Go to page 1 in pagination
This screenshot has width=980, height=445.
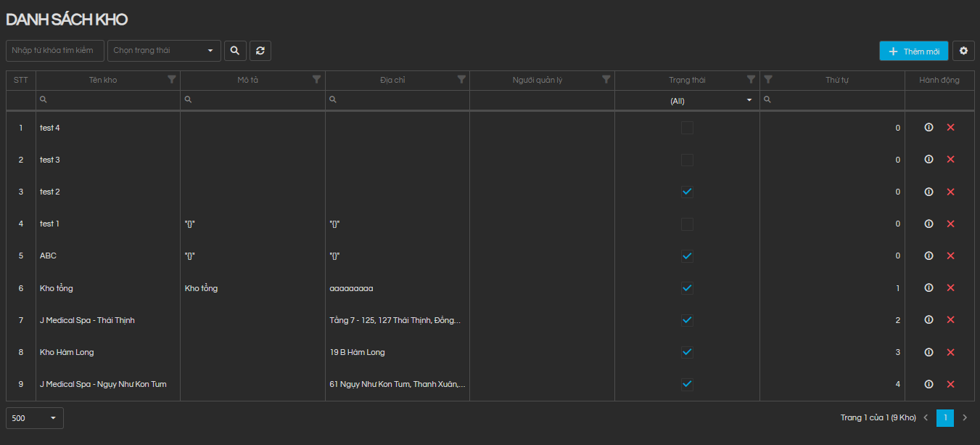(x=944, y=417)
